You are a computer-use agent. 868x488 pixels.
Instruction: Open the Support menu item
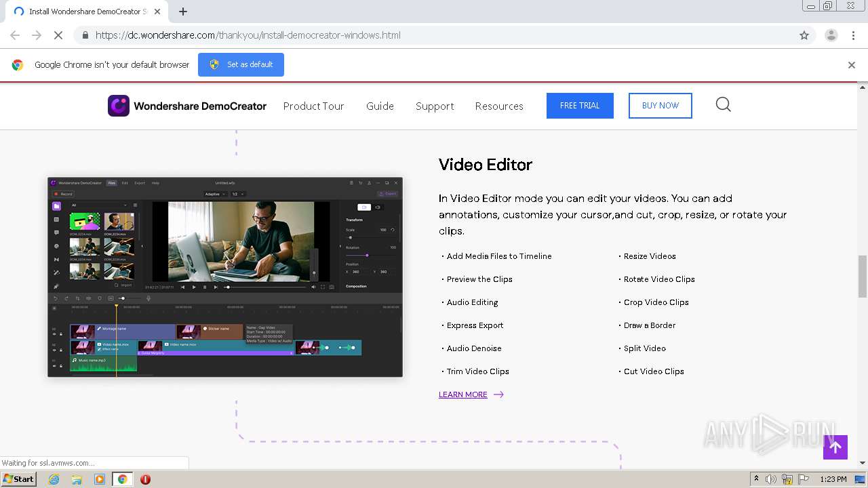pos(435,106)
